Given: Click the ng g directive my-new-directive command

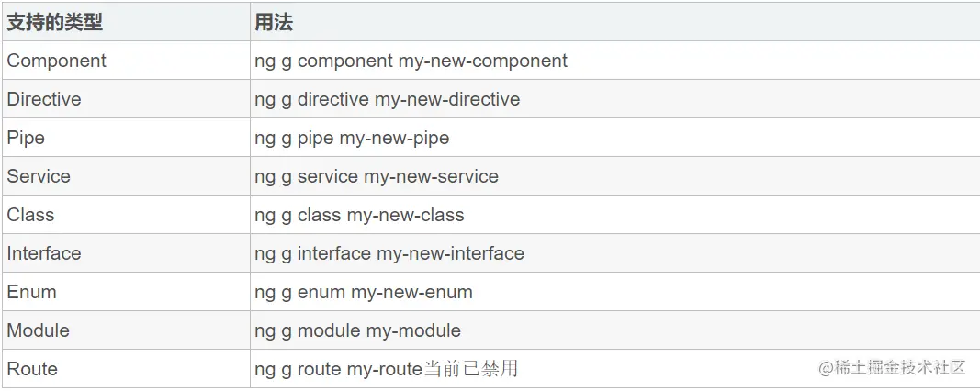Looking at the screenshot, I should tap(387, 99).
